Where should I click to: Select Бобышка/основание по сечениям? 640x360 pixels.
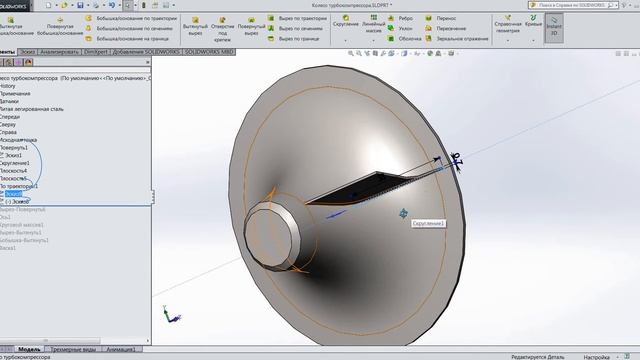tap(129, 29)
